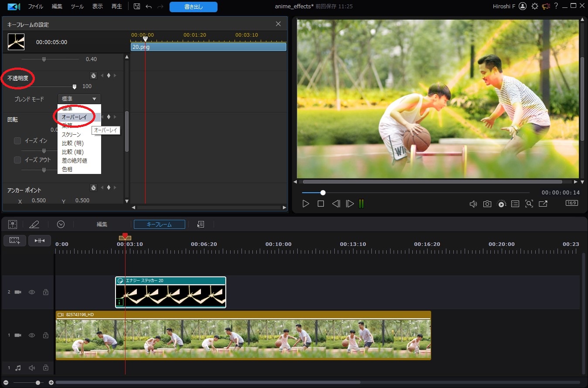Screen dimensions: 588x388
Task: Open help with the question mark icon
Action: click(x=556, y=6)
